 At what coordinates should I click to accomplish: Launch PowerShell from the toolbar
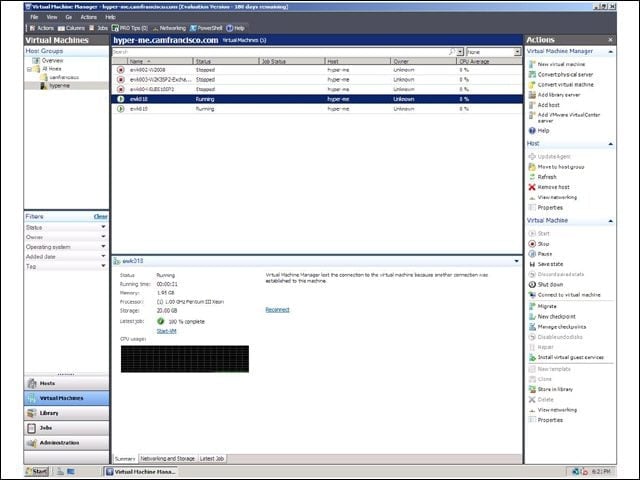(206, 28)
